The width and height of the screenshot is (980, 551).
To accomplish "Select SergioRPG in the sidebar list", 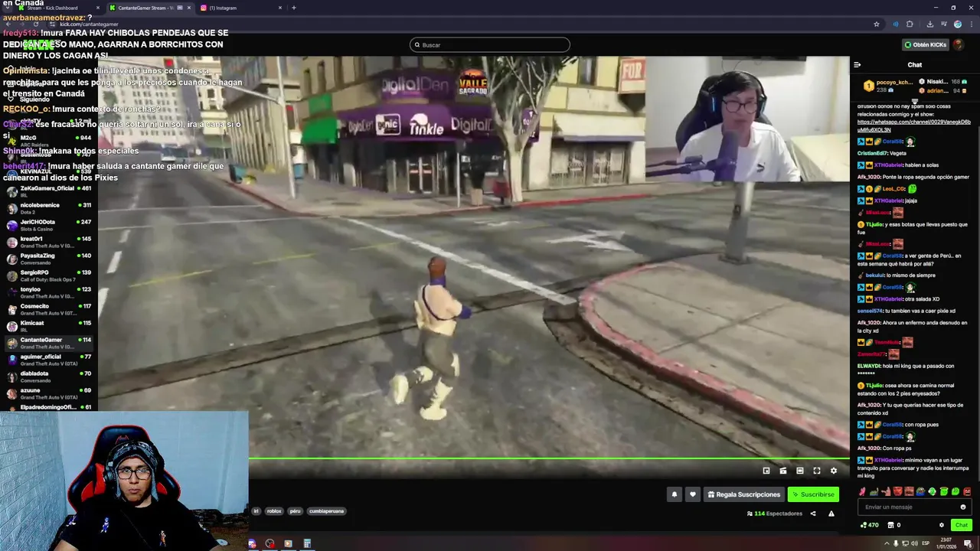I will click(x=49, y=275).
